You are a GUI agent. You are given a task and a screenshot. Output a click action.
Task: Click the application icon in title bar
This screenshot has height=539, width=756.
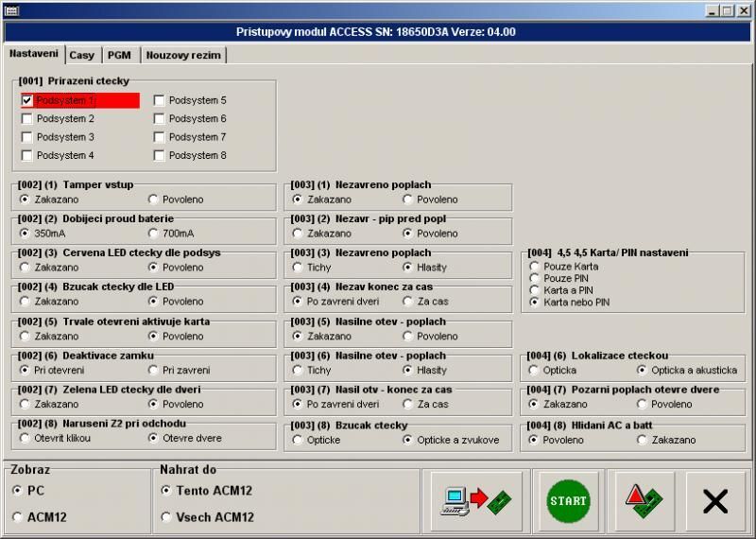(9, 10)
